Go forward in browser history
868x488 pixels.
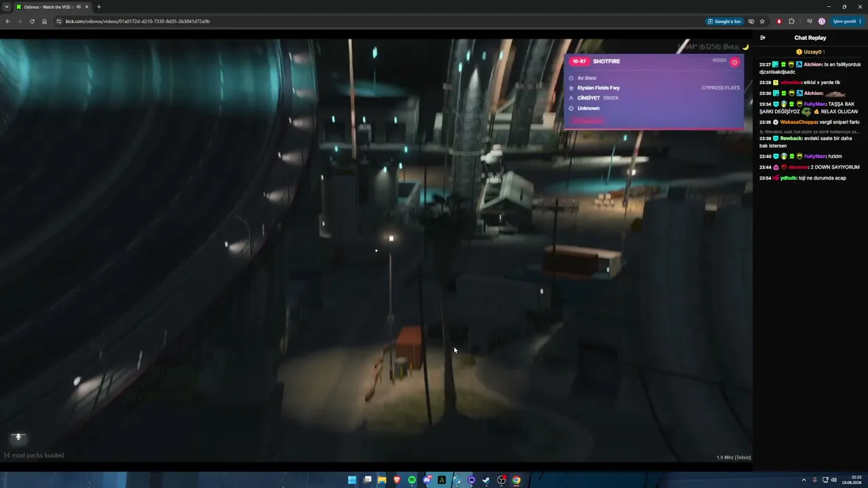point(20,21)
